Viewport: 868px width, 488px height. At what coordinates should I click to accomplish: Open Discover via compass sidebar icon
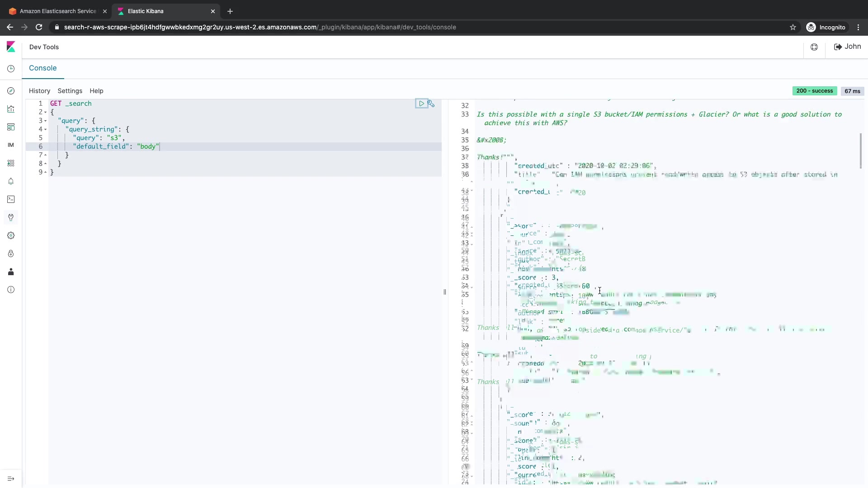point(11,91)
